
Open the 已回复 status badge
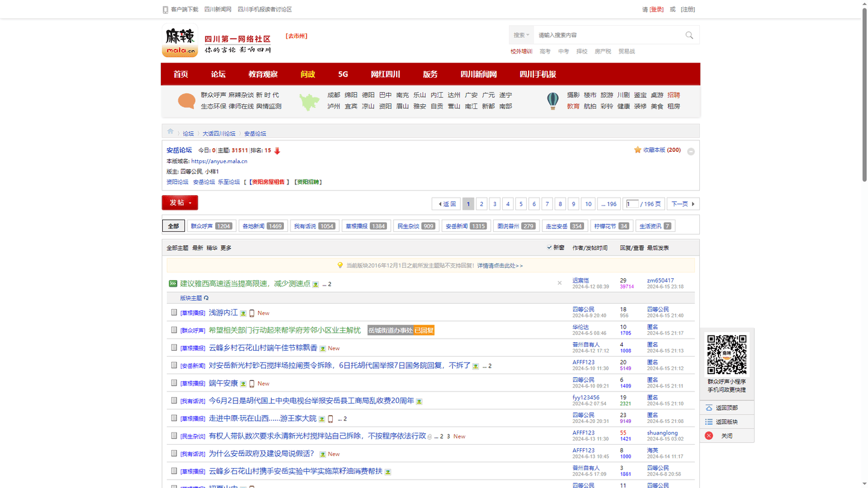[x=424, y=330]
